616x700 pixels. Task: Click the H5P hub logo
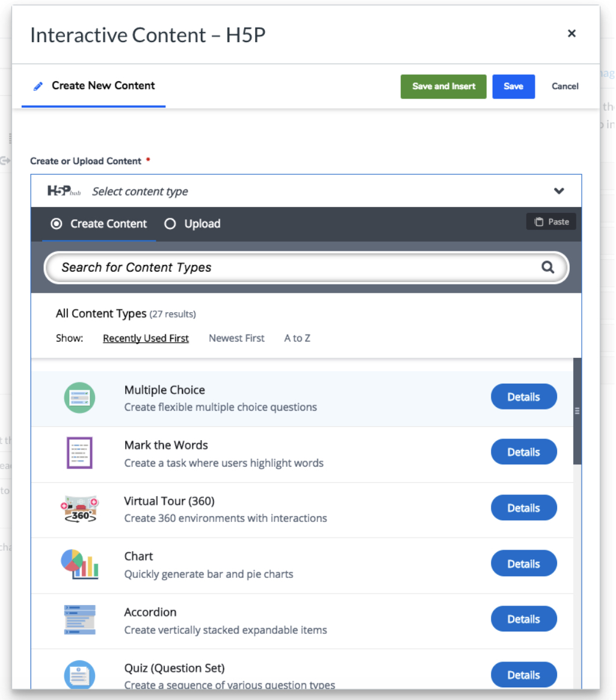[64, 191]
